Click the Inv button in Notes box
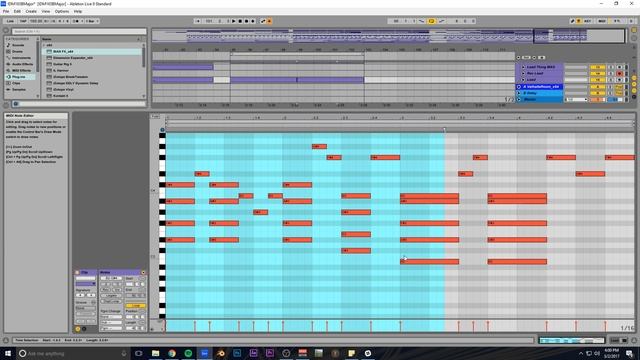The height and width of the screenshot is (360, 640). [116, 290]
